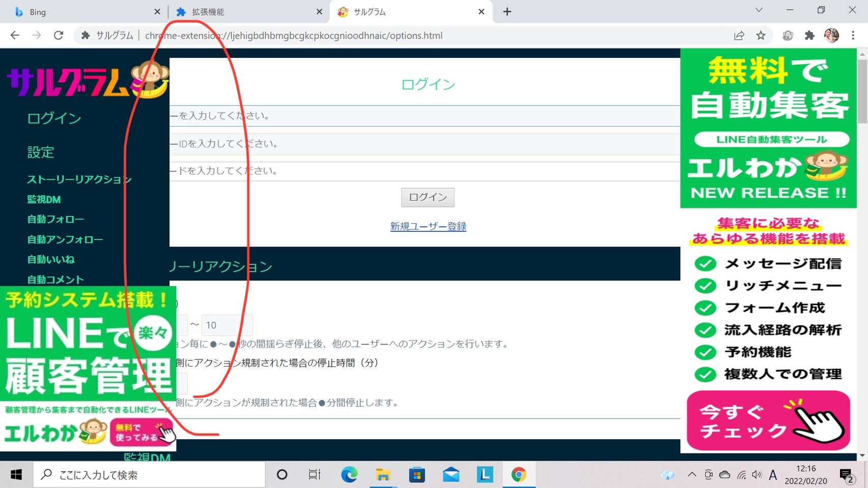Open the volume tray icon
The width and height of the screenshot is (868, 488).
(757, 475)
